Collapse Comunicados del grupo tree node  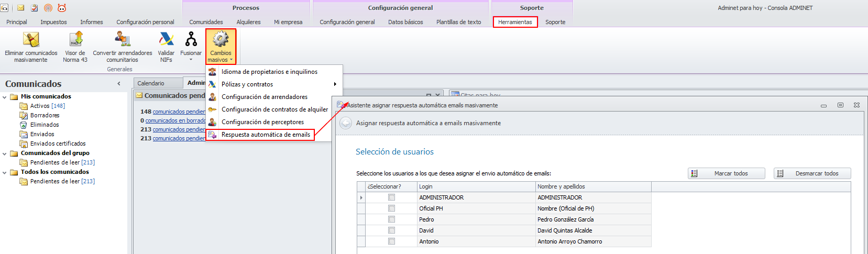coord(5,153)
